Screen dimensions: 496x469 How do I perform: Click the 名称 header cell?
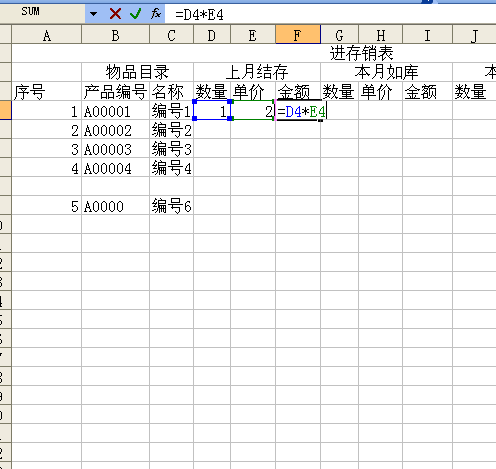[x=171, y=91]
